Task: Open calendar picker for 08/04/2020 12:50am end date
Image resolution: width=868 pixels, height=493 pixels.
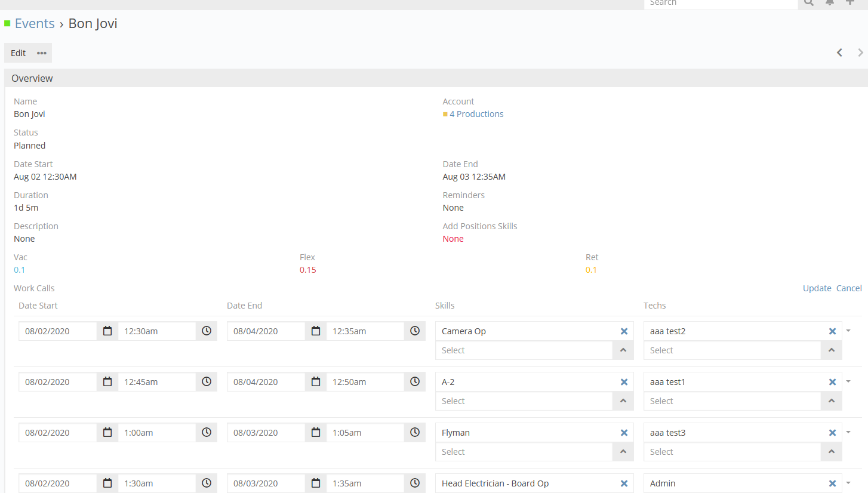Action: coord(316,382)
